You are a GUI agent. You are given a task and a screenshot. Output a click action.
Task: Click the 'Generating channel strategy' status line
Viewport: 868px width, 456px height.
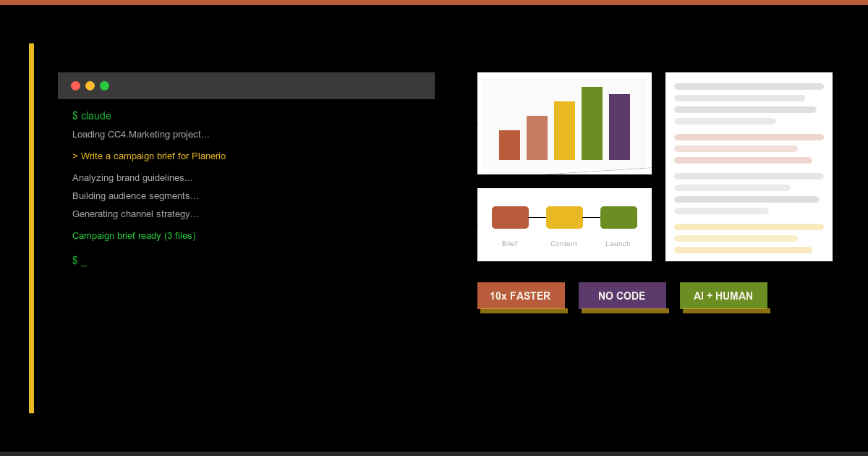[x=136, y=214]
